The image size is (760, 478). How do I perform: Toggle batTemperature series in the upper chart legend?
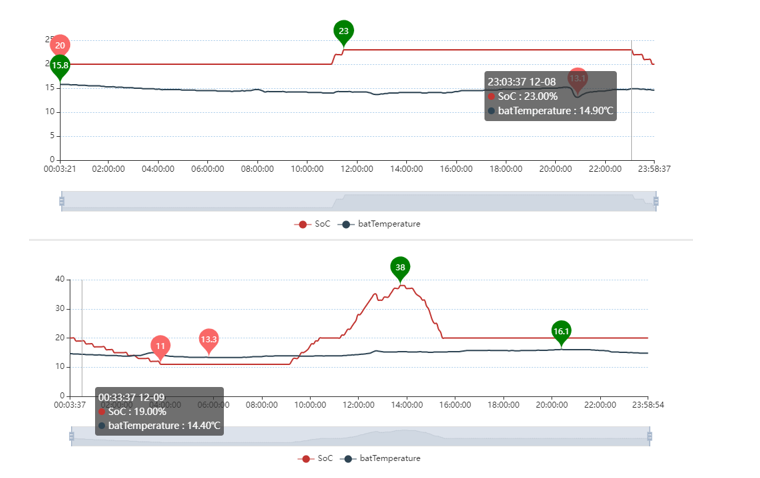click(381, 224)
